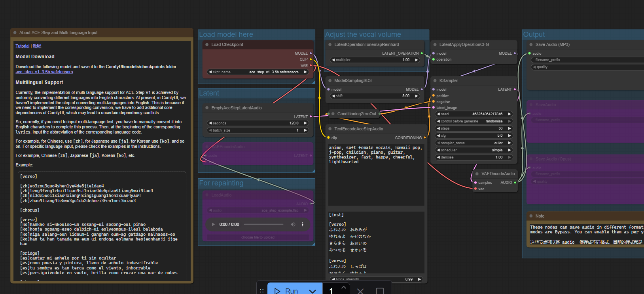Open the Run options dropdown chevron

click(313, 291)
